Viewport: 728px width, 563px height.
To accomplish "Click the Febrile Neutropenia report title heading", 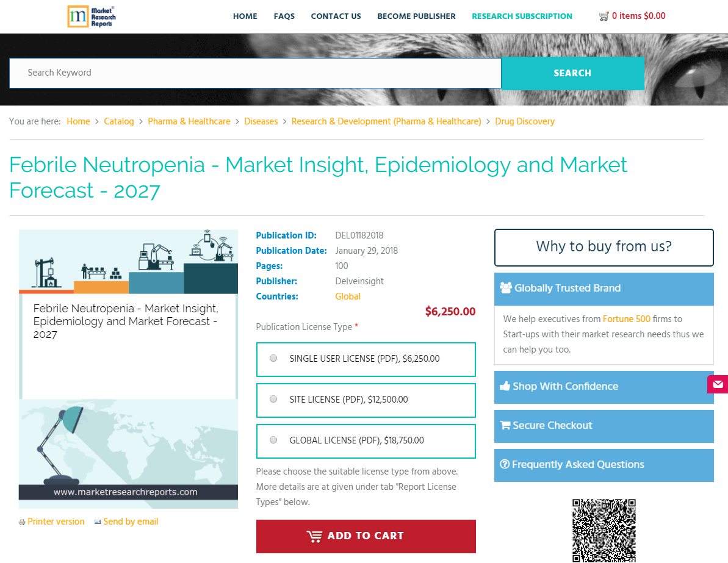I will (318, 178).
